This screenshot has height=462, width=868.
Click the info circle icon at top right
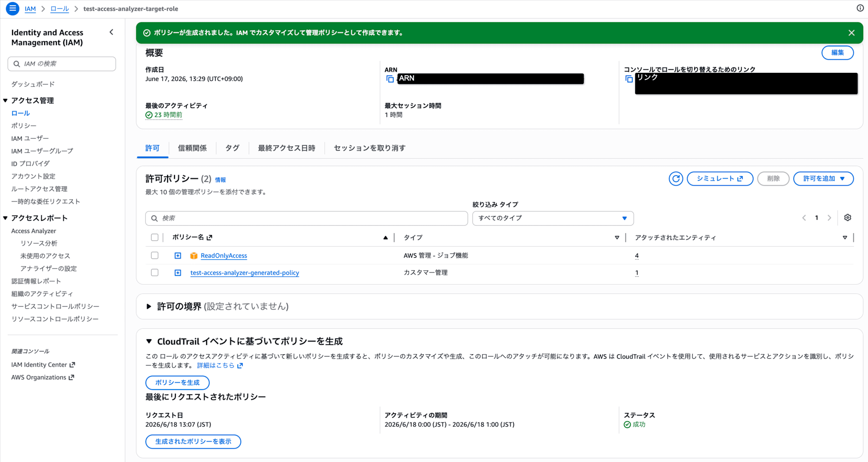click(860, 8)
